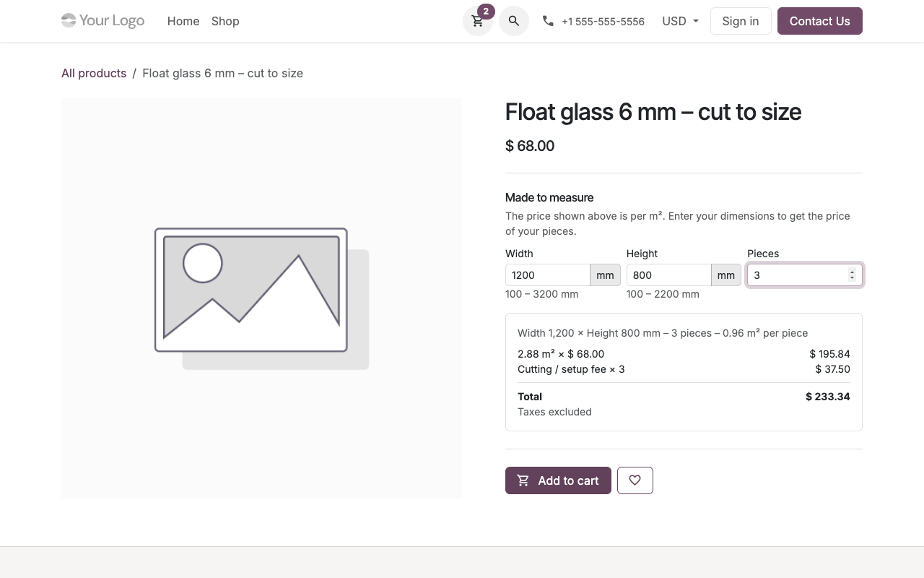This screenshot has width=924, height=578.
Task: Click the '2.88 m² × $ 68.00' line
Action: point(561,354)
